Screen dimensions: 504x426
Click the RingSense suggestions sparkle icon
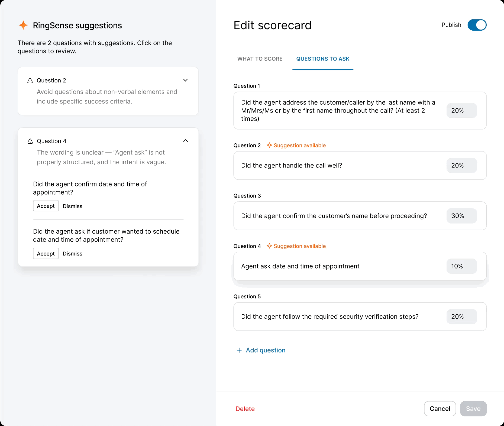[x=23, y=25]
